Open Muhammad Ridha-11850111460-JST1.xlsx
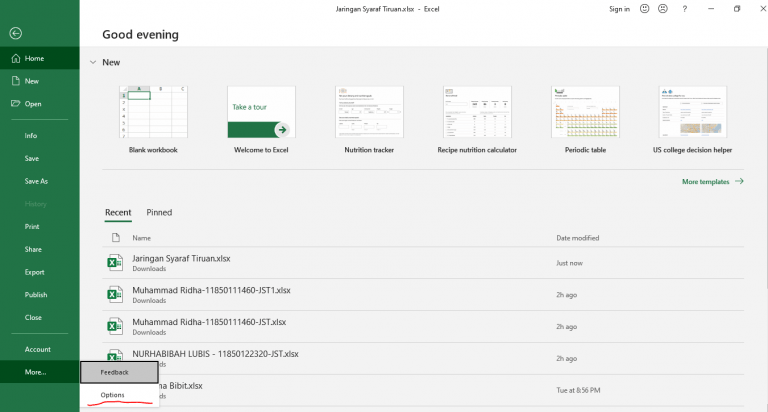This screenshot has height=412, width=768. tap(423, 295)
